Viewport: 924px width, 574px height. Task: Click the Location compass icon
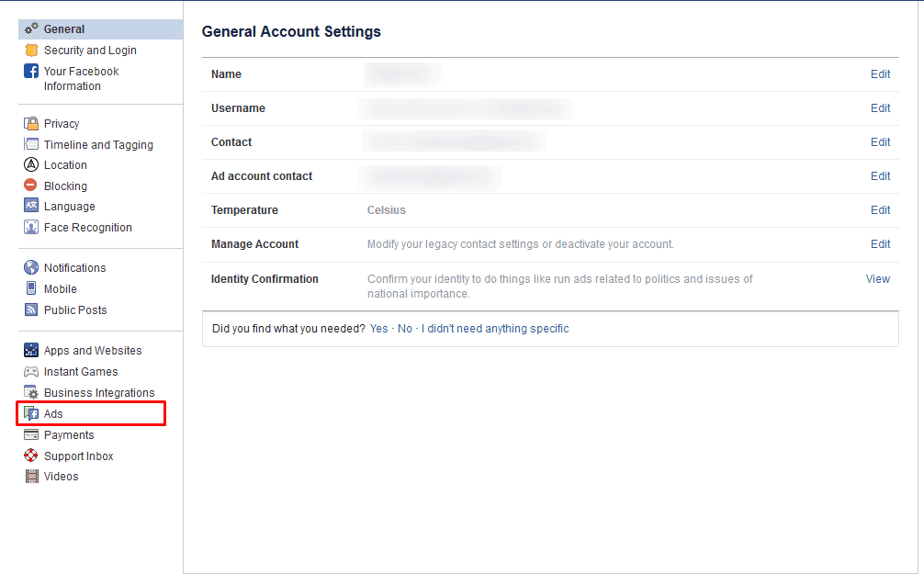point(31,165)
